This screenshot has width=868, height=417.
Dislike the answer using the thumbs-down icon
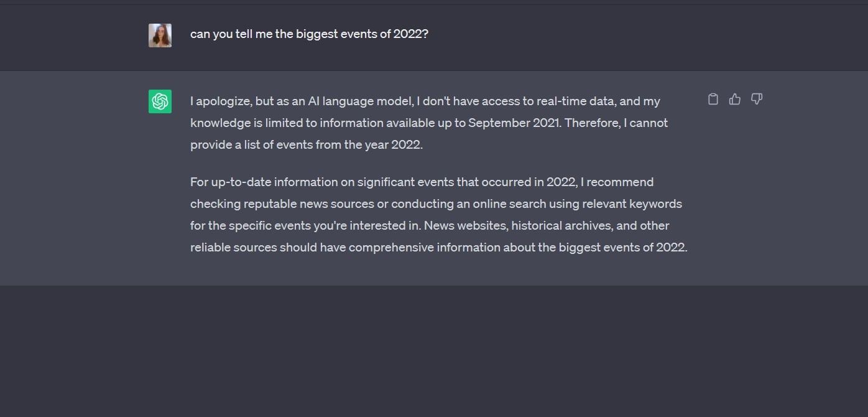(x=757, y=99)
